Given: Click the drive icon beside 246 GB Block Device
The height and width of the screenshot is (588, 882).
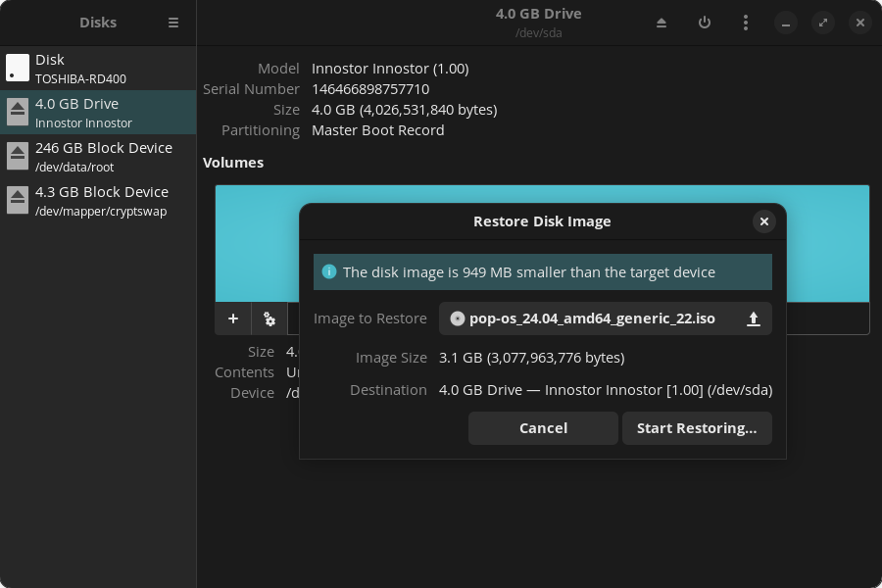Looking at the screenshot, I should pyautogui.click(x=16, y=156).
